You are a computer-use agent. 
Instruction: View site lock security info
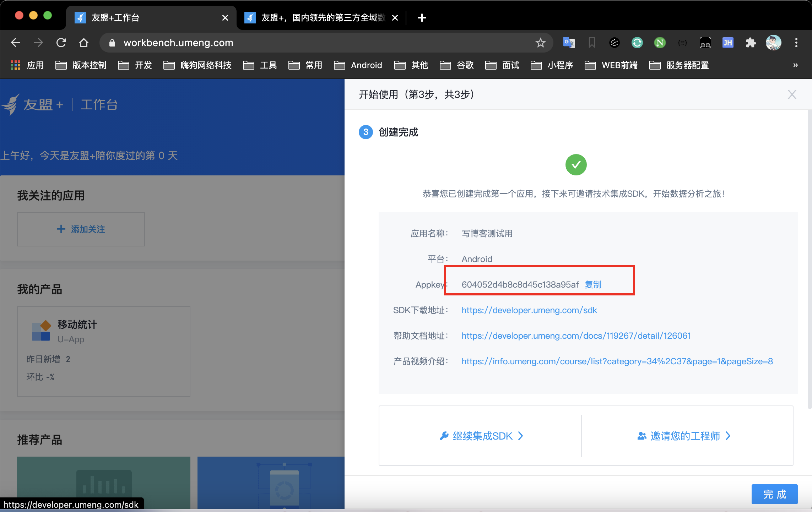(112, 43)
